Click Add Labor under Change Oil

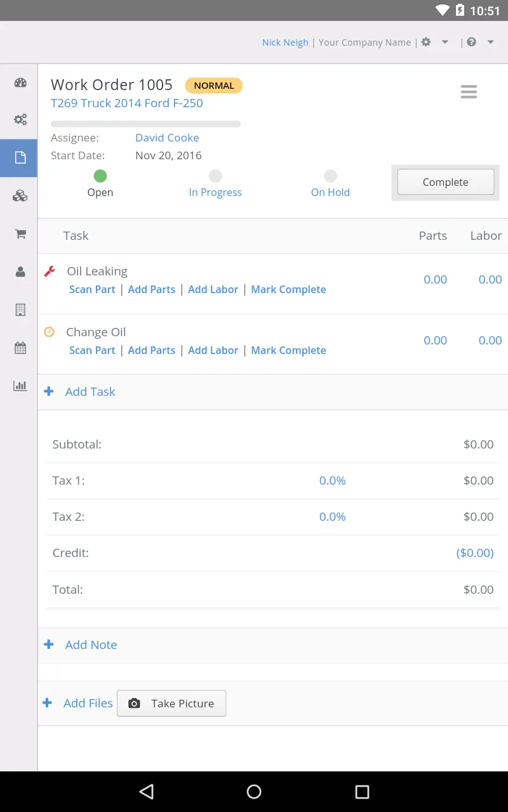[213, 350]
